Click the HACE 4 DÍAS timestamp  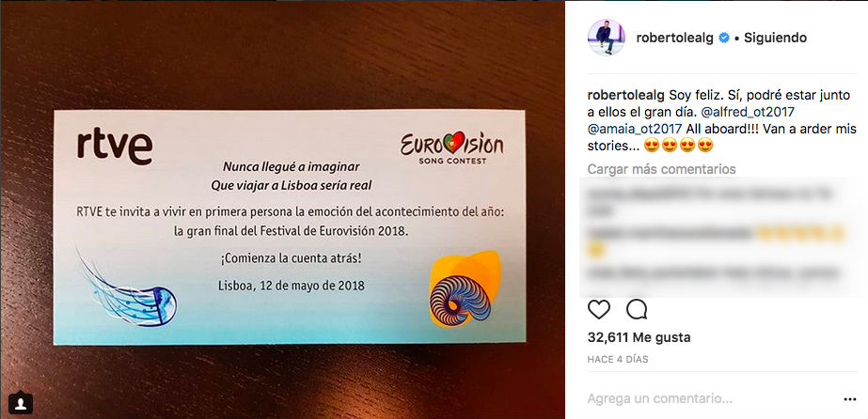tap(618, 359)
